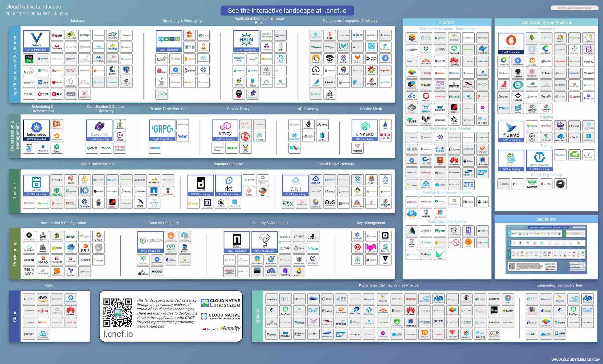Screen dimensions: 603x364
Task: Select the LINKERD service mesh card
Action: [x=365, y=130]
